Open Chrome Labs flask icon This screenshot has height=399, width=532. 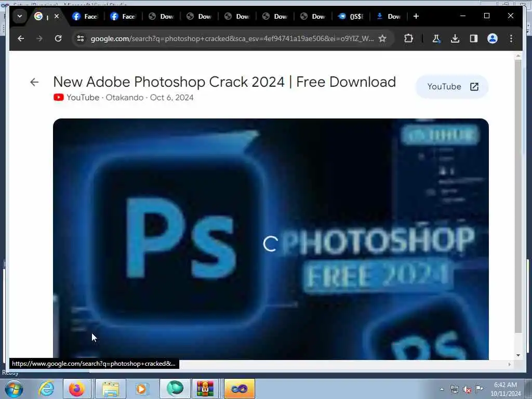click(x=436, y=38)
